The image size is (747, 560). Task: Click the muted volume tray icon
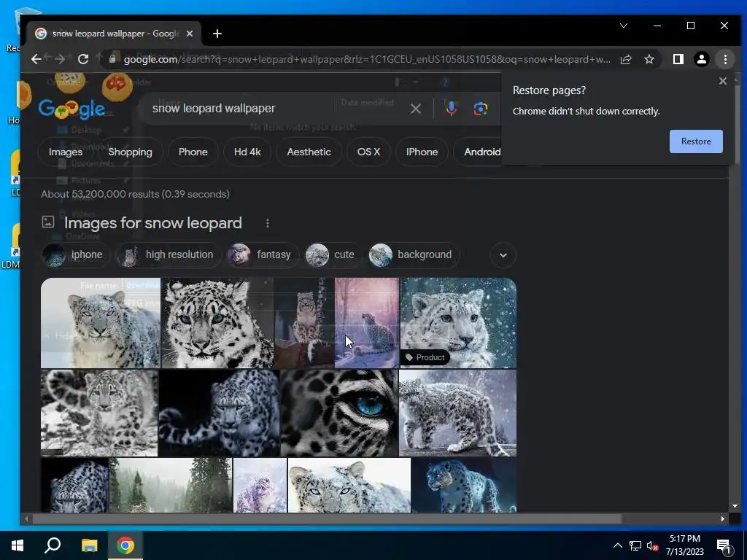point(652,545)
